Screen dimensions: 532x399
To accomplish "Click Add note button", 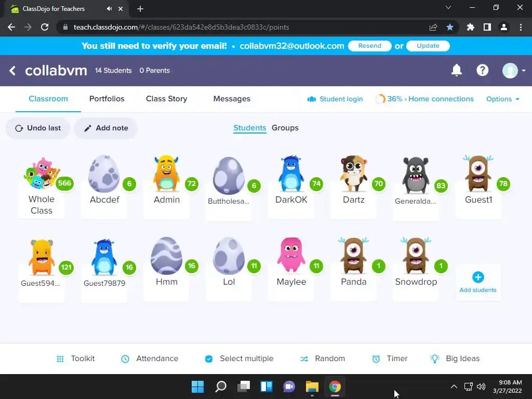I will 106,128.
